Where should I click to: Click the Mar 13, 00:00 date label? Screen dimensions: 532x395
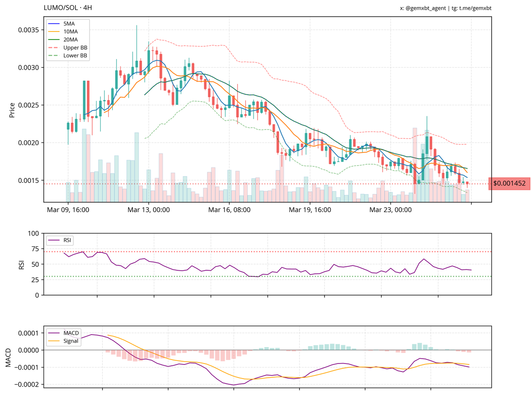149,209
